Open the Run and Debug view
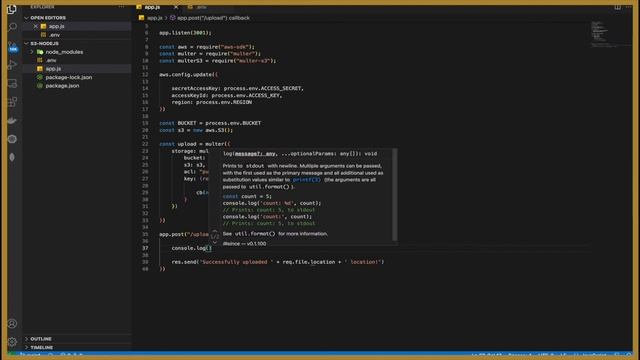This screenshot has height=360, width=640. 12,64
